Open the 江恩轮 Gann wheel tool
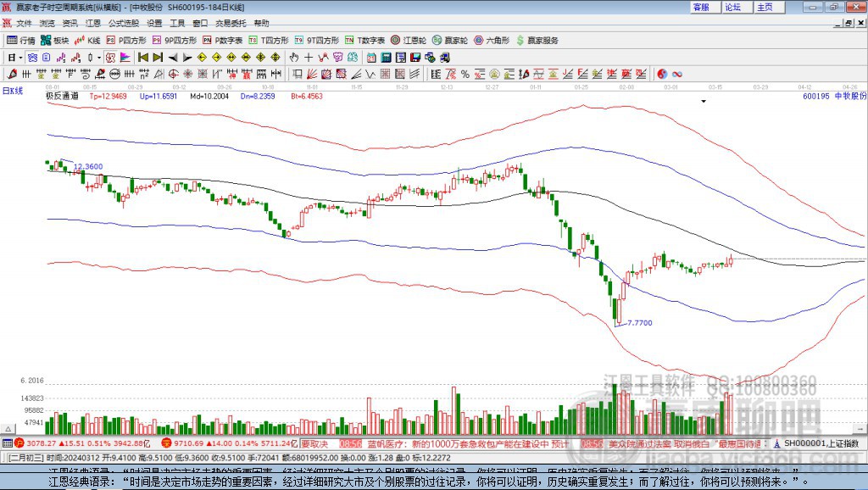This screenshot has width=868, height=490. pyautogui.click(x=409, y=41)
